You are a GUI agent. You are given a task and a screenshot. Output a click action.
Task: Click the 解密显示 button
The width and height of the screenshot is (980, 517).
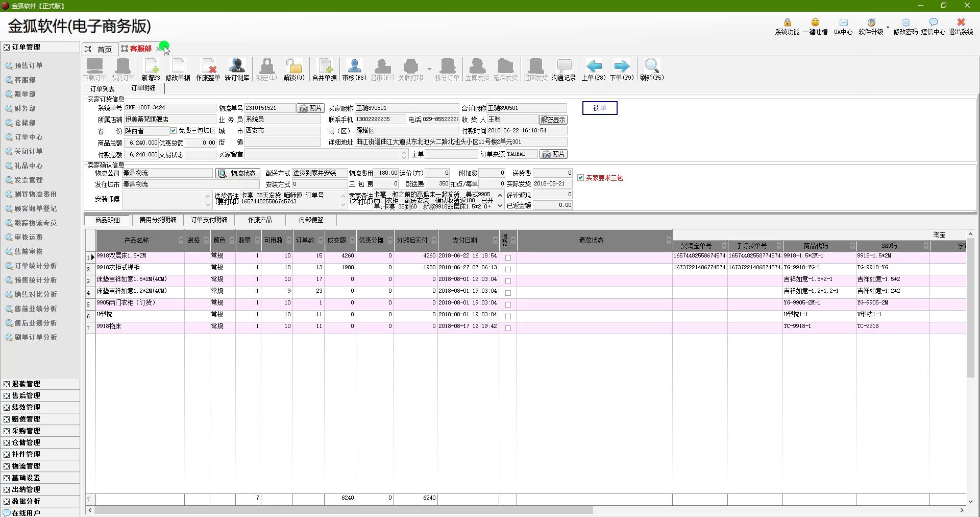point(553,120)
